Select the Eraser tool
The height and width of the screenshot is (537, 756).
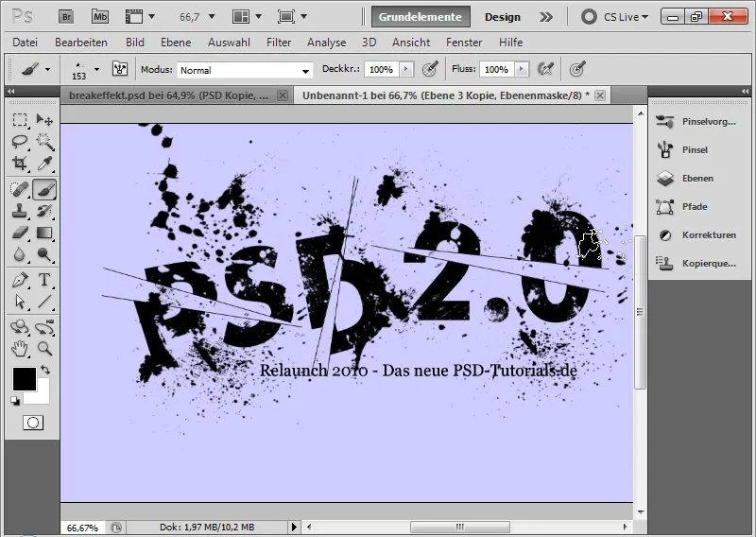(20, 233)
